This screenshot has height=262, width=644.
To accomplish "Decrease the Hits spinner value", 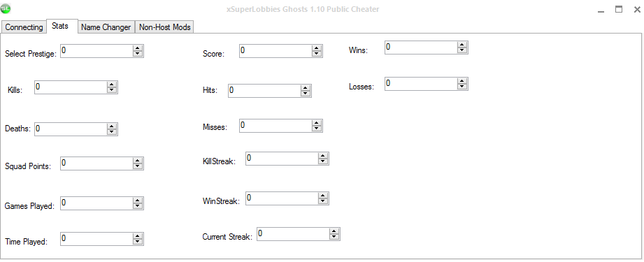I will 306,93.
